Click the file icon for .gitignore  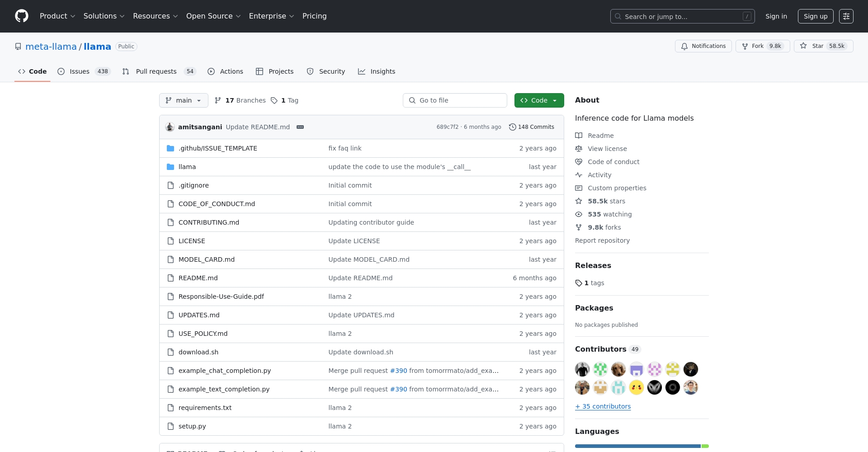pyautogui.click(x=170, y=185)
